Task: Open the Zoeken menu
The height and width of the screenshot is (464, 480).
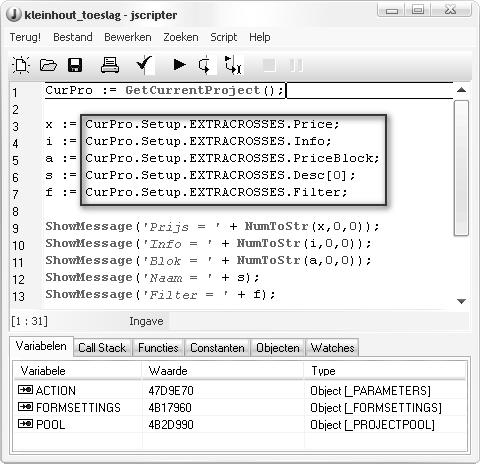Action: (x=181, y=37)
